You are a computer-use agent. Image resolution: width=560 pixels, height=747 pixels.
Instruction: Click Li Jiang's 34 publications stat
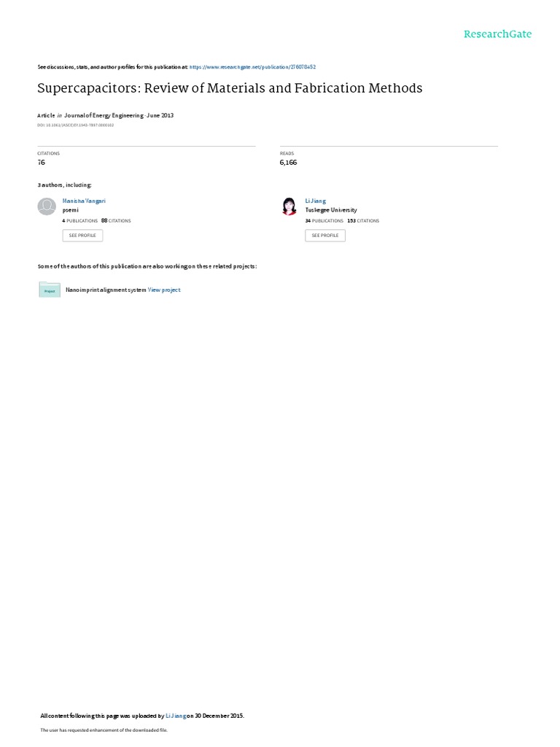pos(324,221)
